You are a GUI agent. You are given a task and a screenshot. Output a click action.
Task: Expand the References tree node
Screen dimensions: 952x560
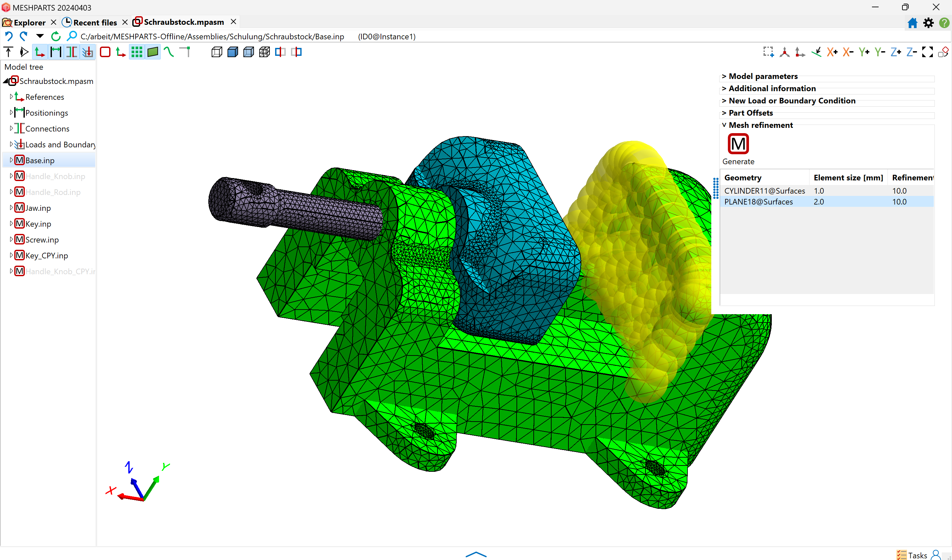11,96
